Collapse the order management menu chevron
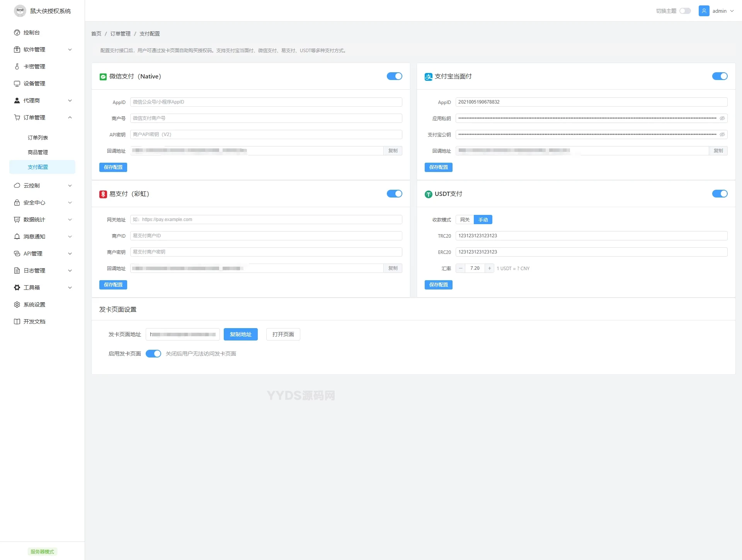Screen dimensions: 742x560 tap(70, 117)
